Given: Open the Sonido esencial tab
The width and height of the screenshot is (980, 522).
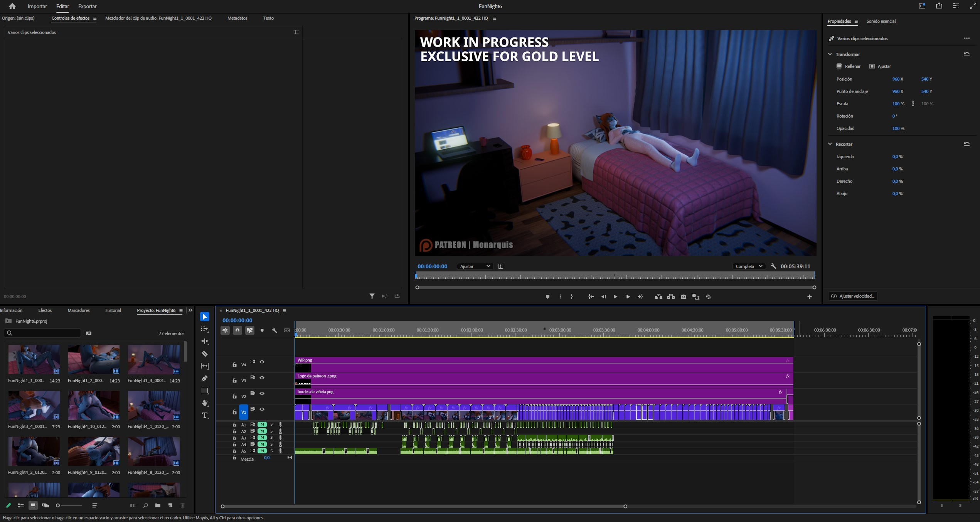Looking at the screenshot, I should tap(881, 21).
